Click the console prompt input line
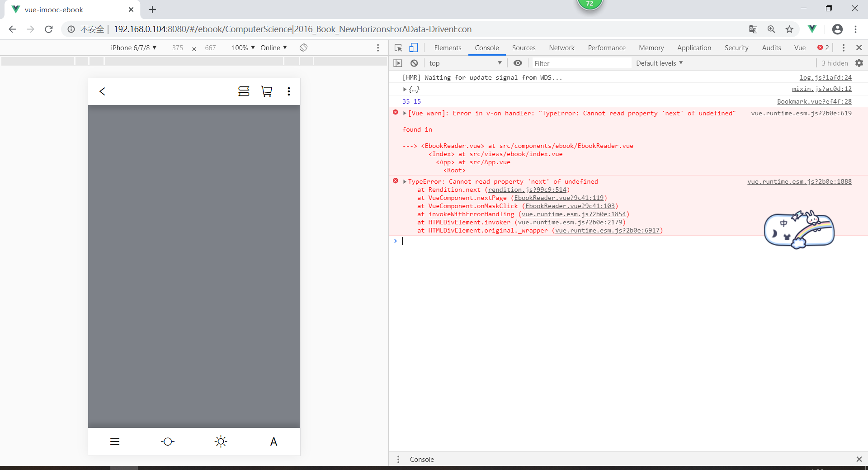The height and width of the screenshot is (470, 868). (628, 241)
